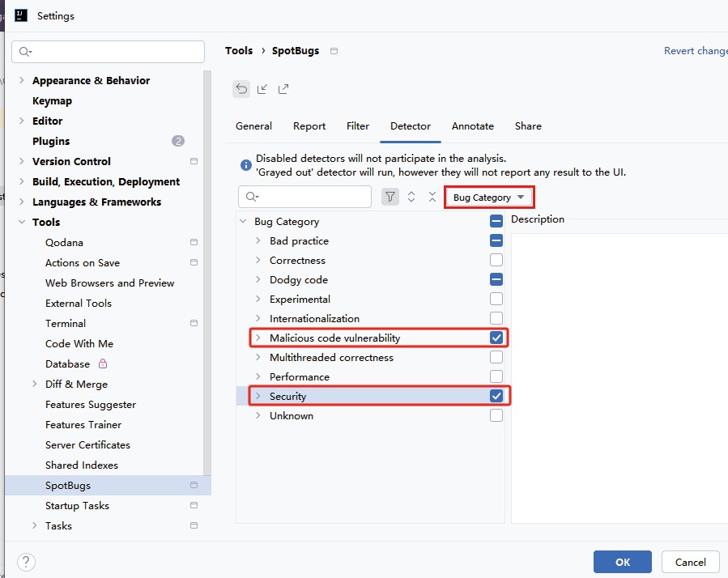
Task: Click the export settings arrow icon
Action: point(283,89)
